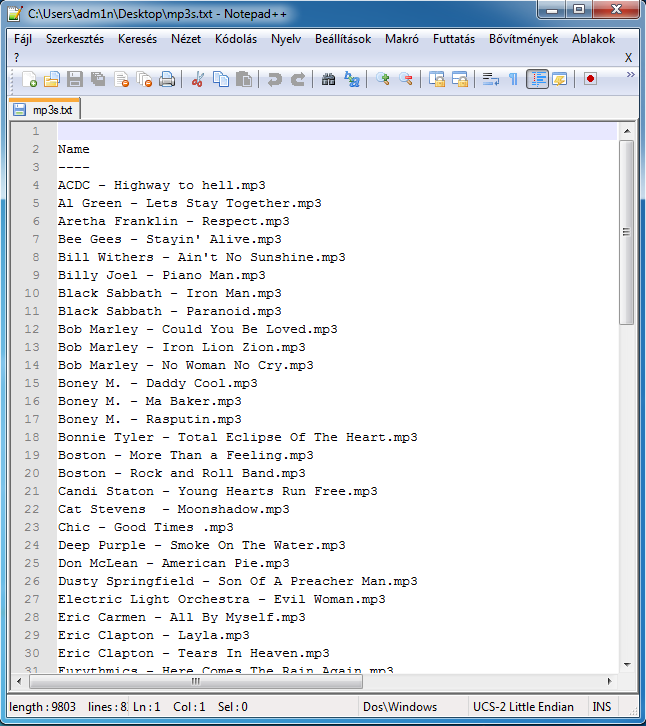646x726 pixels.
Task: Open the Makró menu
Action: [401, 39]
